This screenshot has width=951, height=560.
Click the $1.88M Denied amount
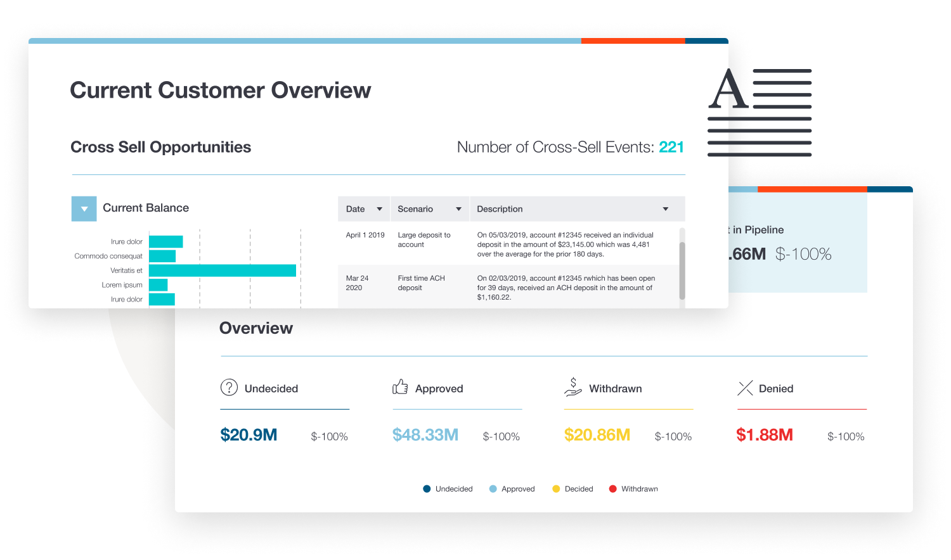pyautogui.click(x=765, y=435)
